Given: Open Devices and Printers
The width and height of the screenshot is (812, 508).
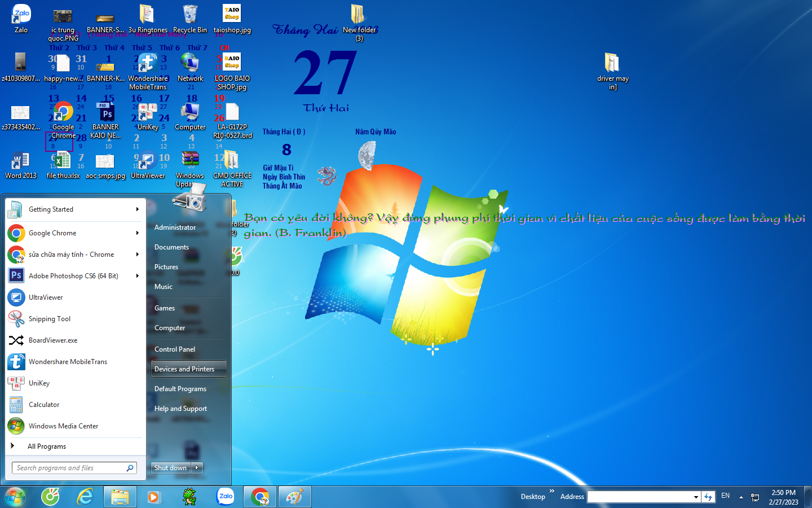Looking at the screenshot, I should (x=188, y=369).
